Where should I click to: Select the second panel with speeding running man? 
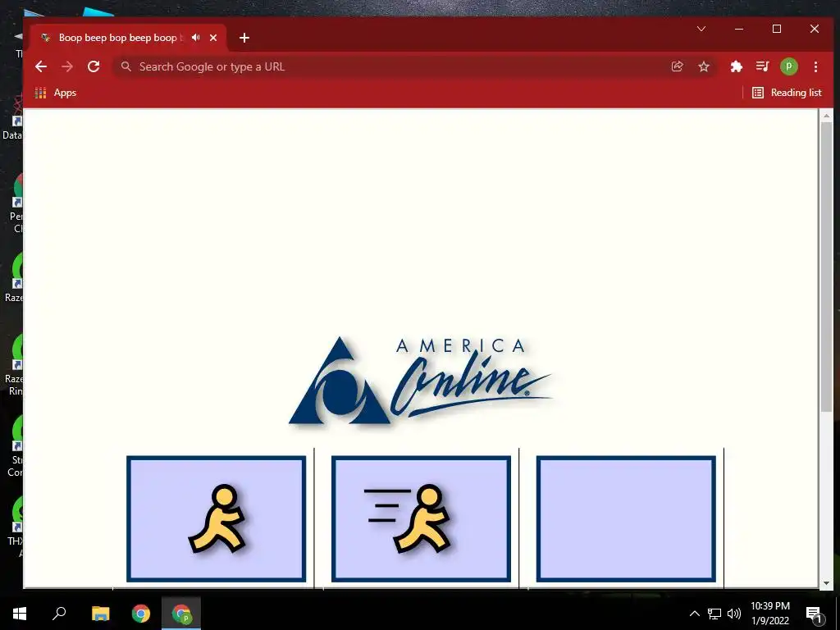[x=421, y=518]
